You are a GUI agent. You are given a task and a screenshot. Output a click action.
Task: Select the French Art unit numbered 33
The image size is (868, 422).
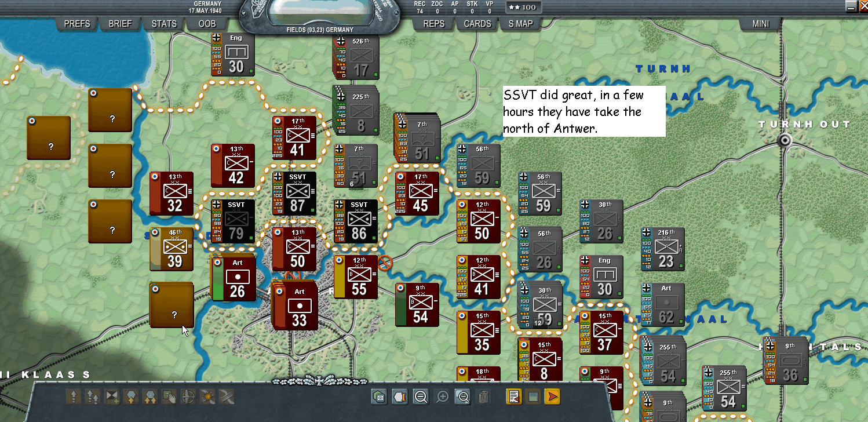[296, 307]
